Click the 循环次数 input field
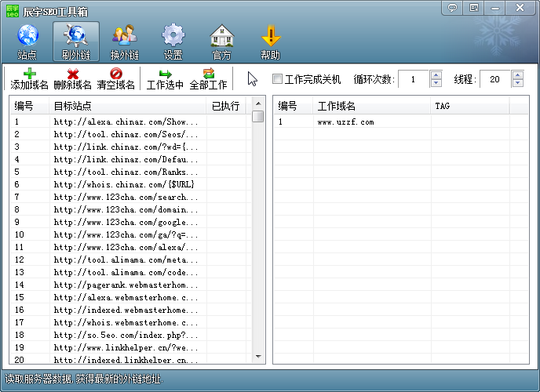The height and width of the screenshot is (392, 540). [413, 79]
